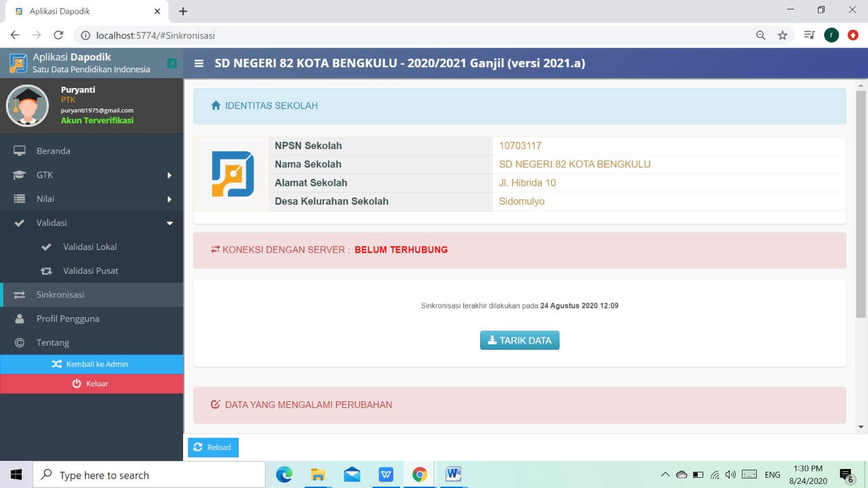Click the page vertical scrollbar

click(x=861, y=203)
